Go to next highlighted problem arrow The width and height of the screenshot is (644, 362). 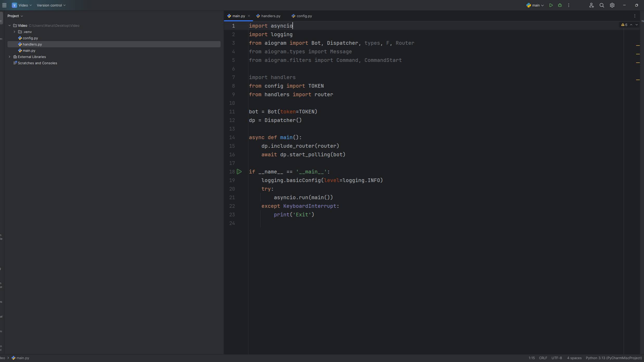pyautogui.click(x=636, y=25)
